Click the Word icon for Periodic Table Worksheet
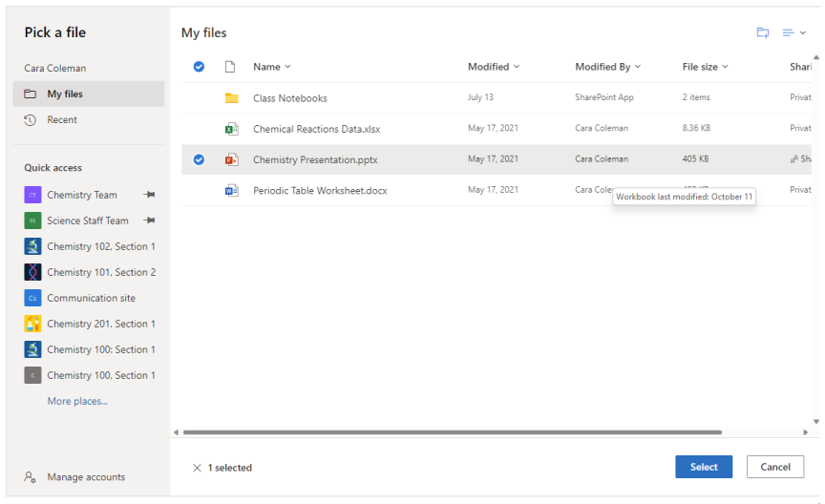 pyautogui.click(x=231, y=191)
